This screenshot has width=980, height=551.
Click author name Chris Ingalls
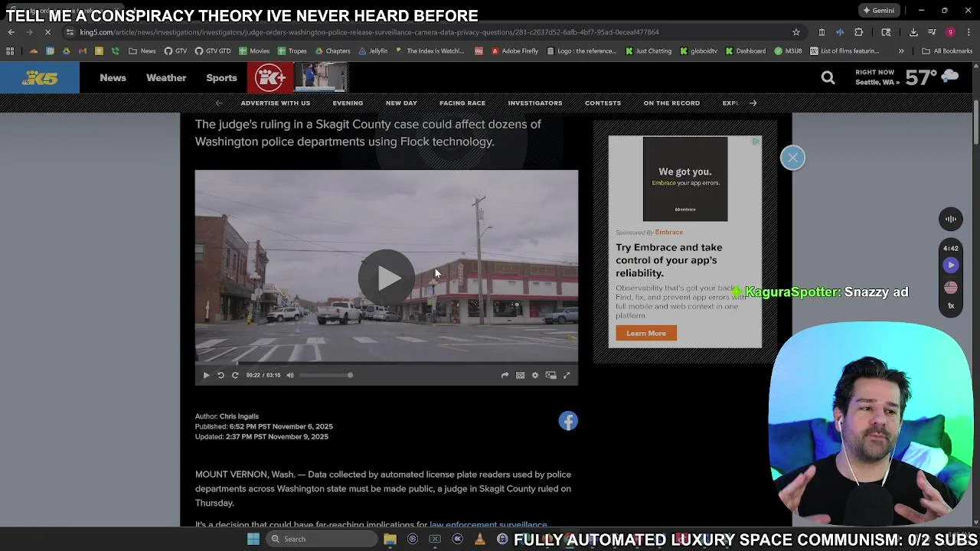click(x=239, y=416)
